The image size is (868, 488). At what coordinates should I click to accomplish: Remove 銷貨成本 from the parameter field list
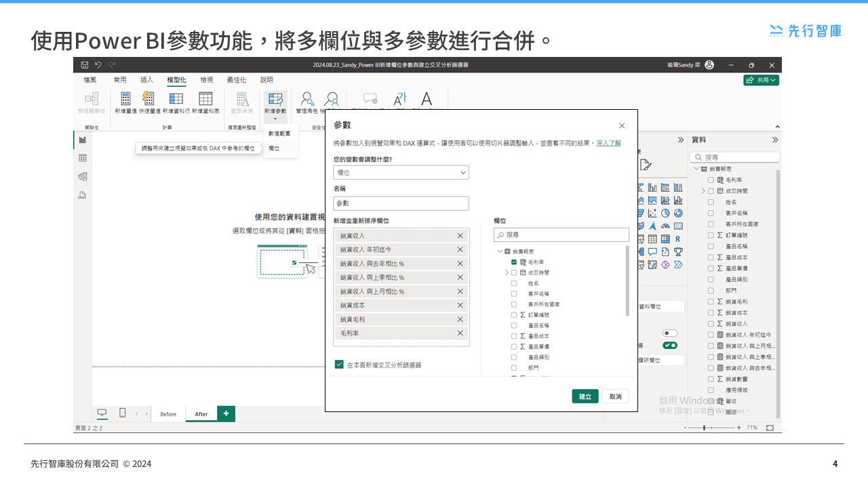pos(460,305)
